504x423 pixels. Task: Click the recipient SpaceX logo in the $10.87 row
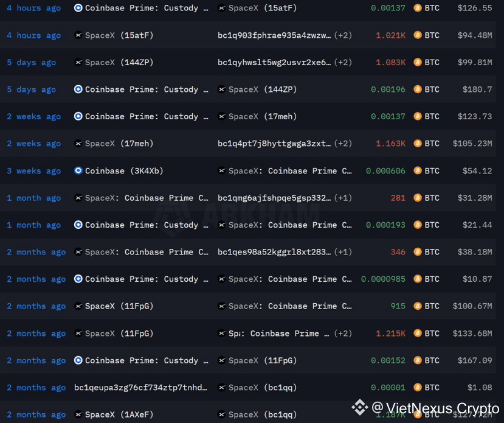click(x=221, y=279)
